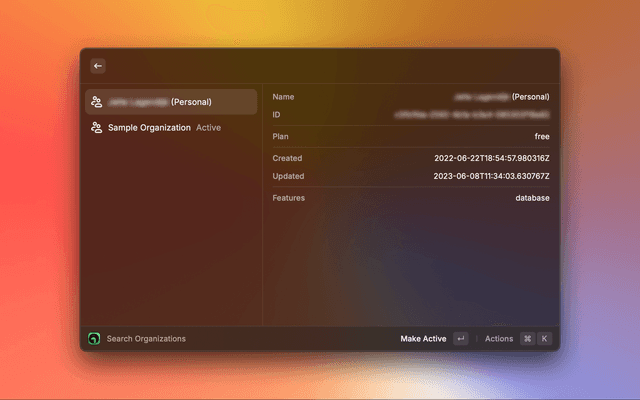Select Sample Organization in the list
640x400 pixels.
149,128
